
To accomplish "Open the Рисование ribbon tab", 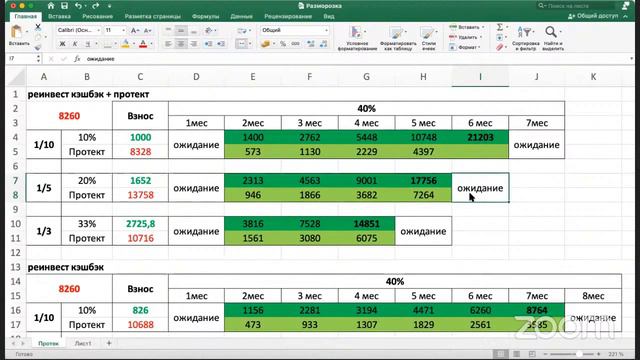I will (x=97, y=16).
